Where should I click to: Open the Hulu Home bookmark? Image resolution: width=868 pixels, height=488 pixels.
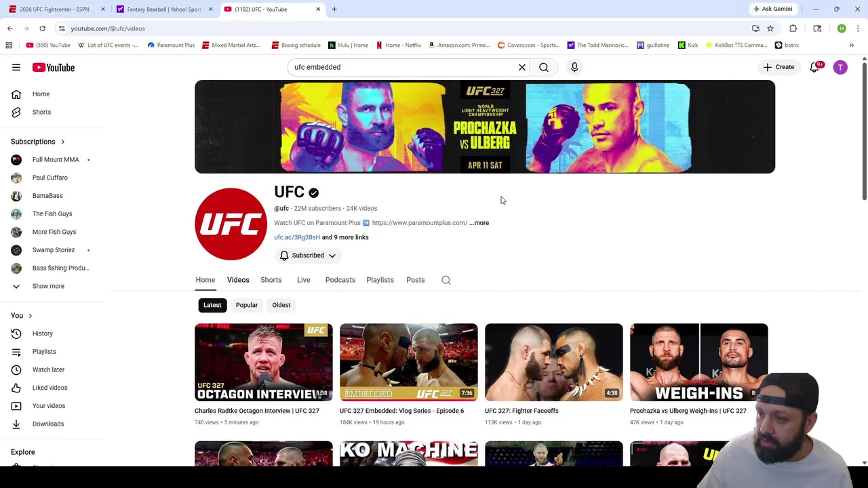pyautogui.click(x=349, y=45)
